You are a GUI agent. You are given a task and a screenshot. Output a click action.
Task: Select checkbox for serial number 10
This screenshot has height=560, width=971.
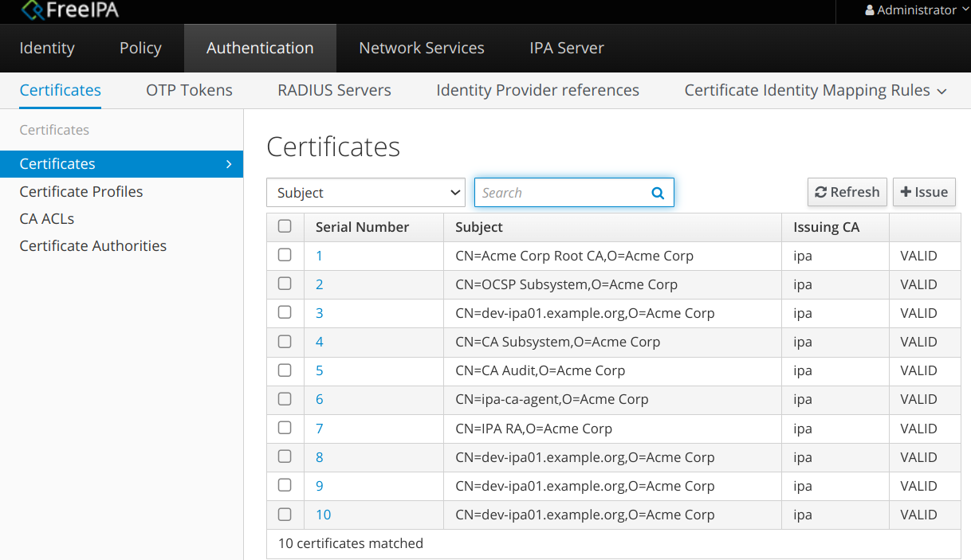pos(285,514)
